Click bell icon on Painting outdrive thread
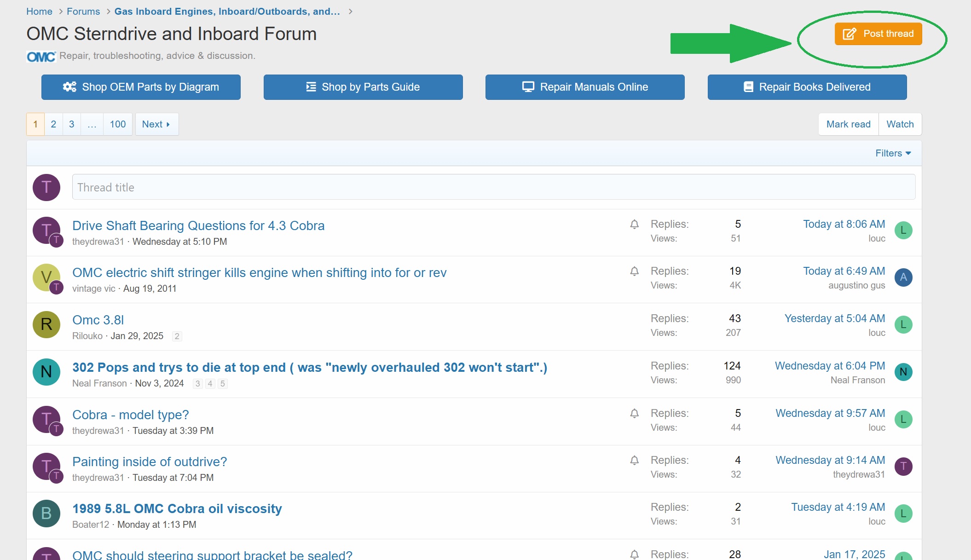 [634, 460]
